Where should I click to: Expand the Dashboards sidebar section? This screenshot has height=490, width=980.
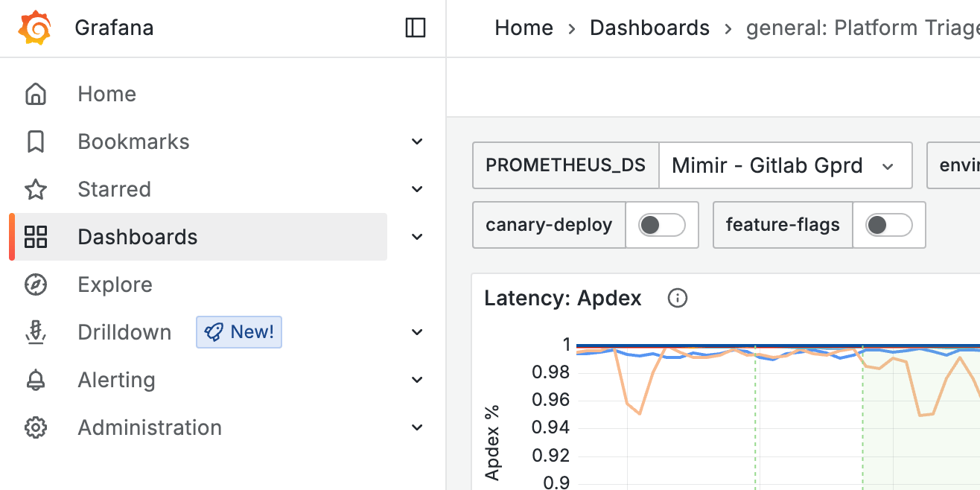pos(416,237)
